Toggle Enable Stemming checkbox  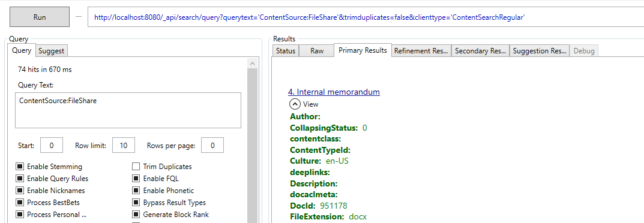click(x=20, y=167)
